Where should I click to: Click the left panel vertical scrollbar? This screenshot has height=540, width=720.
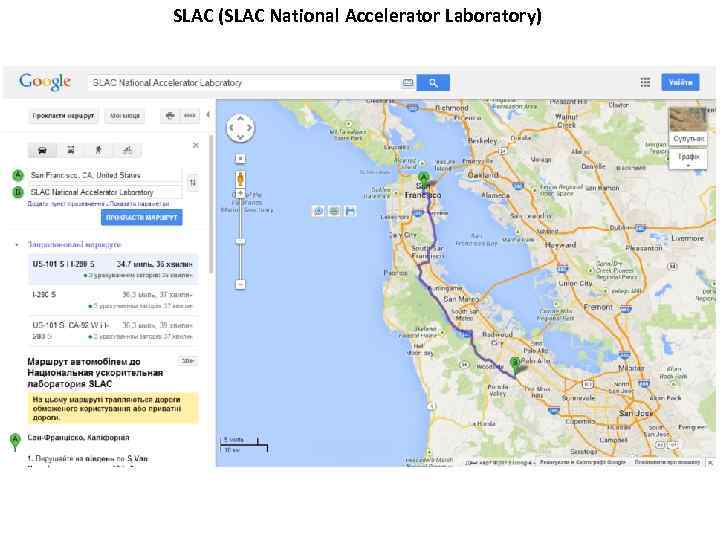pos(211,202)
